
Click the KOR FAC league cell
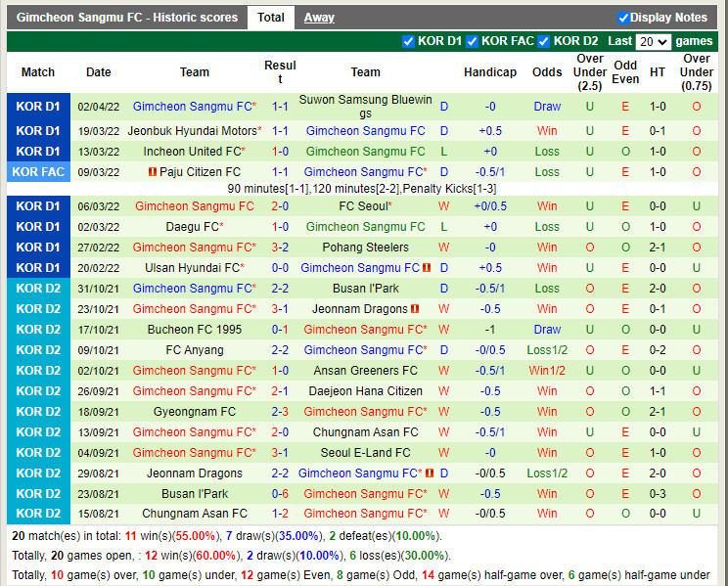click(38, 172)
